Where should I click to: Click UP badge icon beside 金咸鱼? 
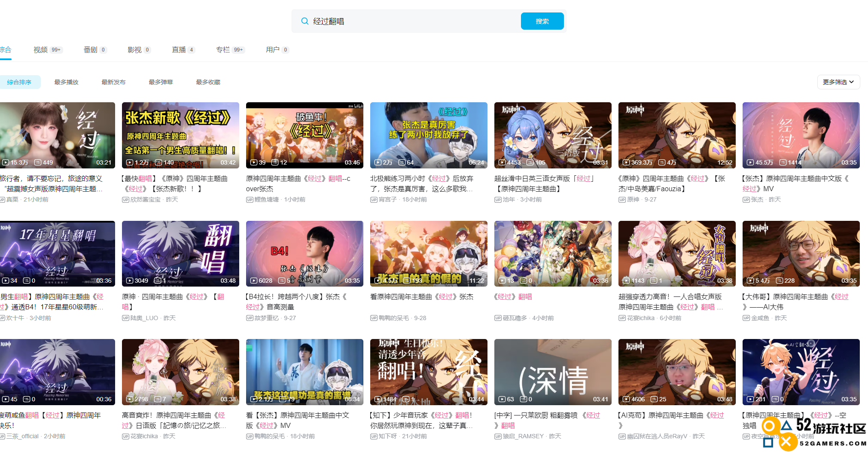746,318
